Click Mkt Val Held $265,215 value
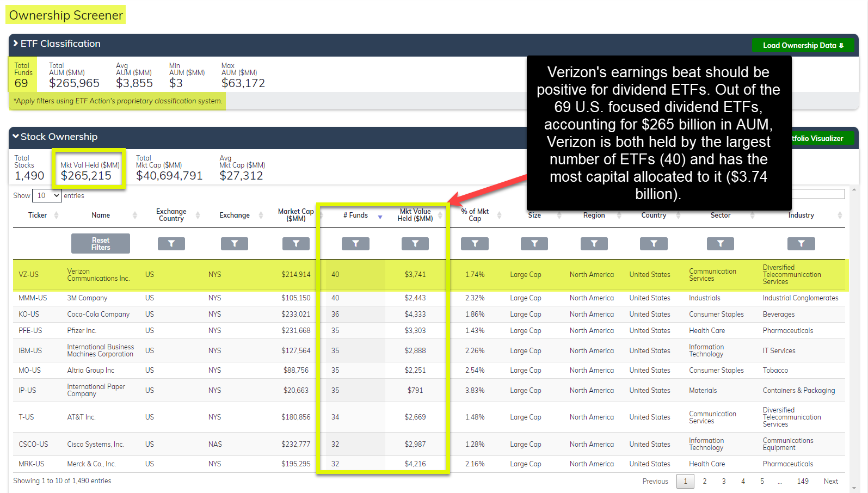This screenshot has width=868, height=493. [86, 176]
